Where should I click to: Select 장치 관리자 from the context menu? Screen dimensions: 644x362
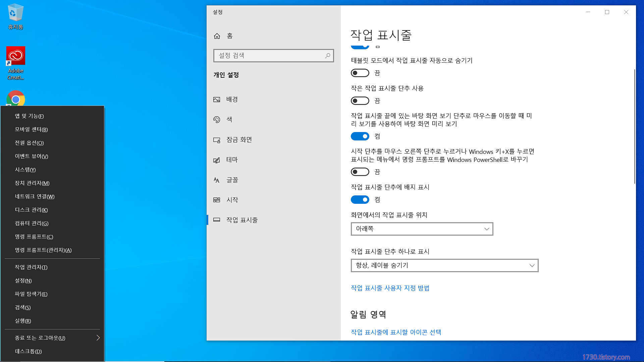(x=32, y=183)
